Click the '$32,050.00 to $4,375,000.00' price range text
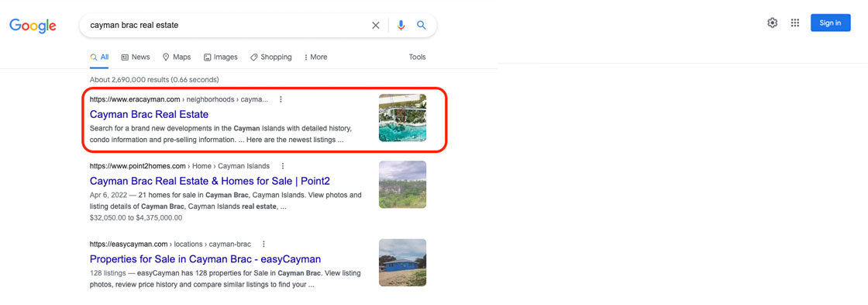Screen dimensions: 868x305 [136, 218]
